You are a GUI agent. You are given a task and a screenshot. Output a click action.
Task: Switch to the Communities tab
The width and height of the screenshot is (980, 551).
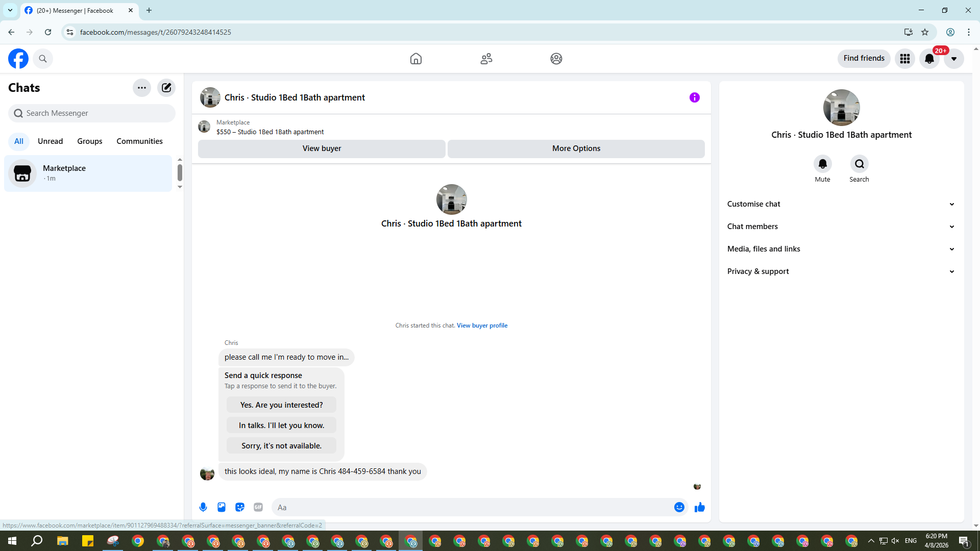tap(139, 141)
